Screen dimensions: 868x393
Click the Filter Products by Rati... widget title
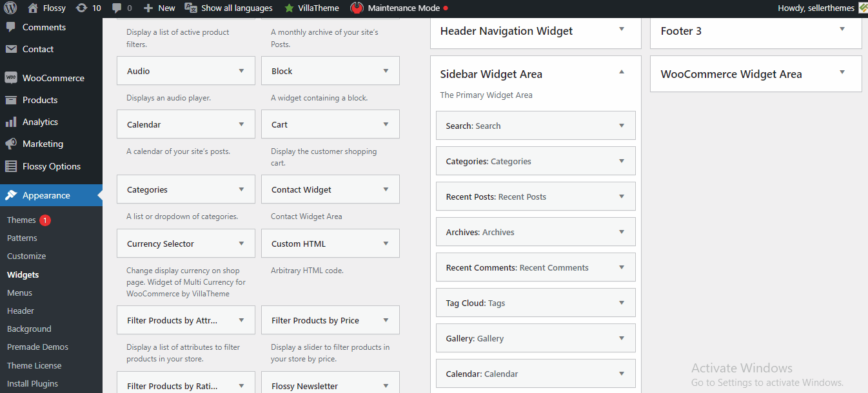172,386
